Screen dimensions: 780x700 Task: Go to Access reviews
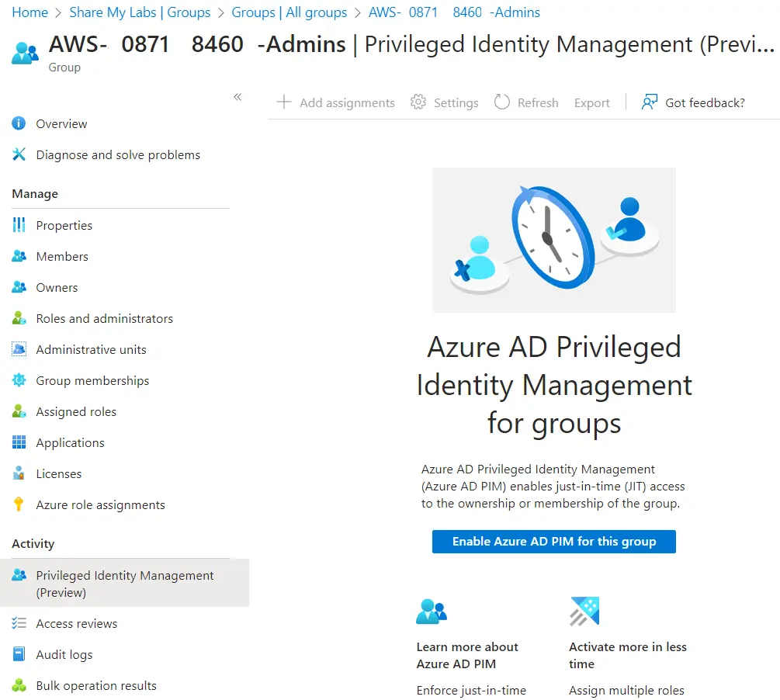pos(76,623)
